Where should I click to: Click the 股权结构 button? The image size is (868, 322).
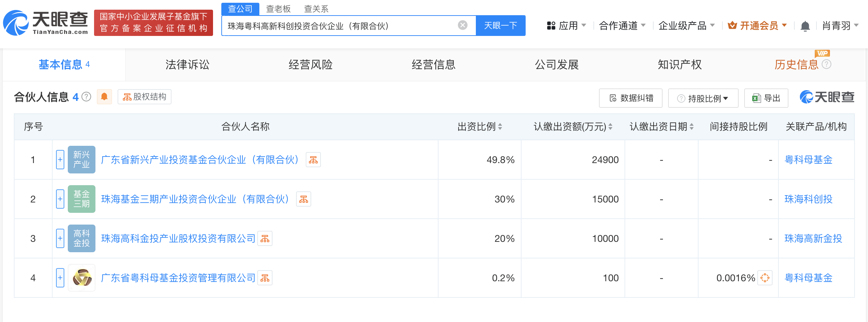[145, 97]
